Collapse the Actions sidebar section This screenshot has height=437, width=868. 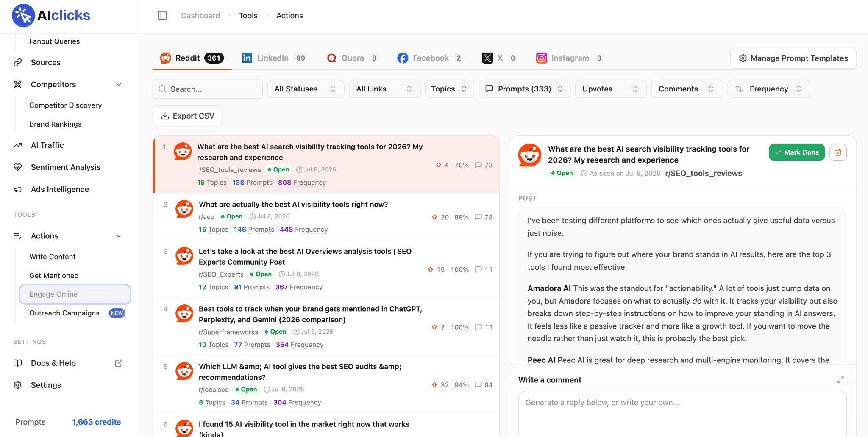click(x=119, y=236)
